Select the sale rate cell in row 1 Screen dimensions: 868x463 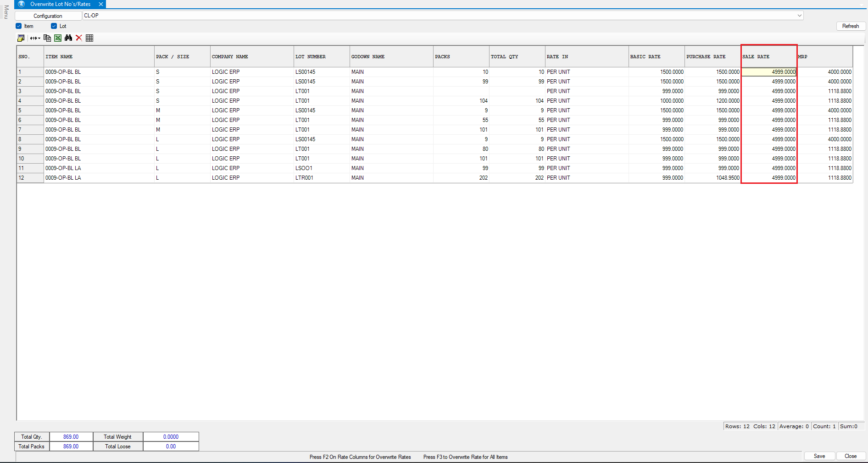click(769, 72)
